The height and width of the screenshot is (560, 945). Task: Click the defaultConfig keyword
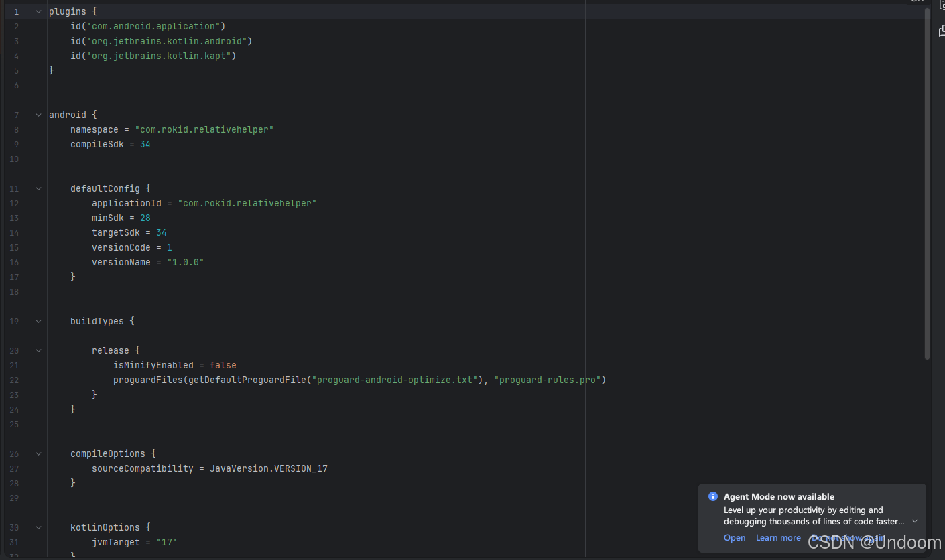(x=105, y=188)
